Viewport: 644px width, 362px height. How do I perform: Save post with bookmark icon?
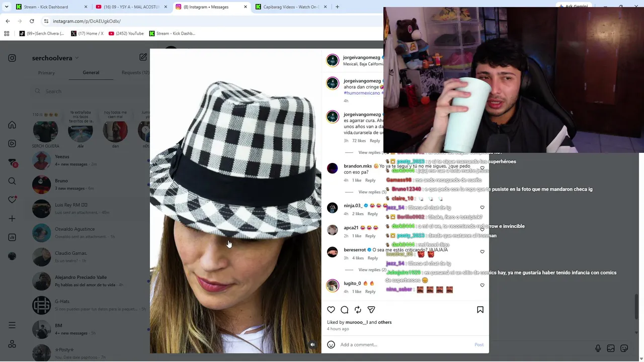pos(480,310)
